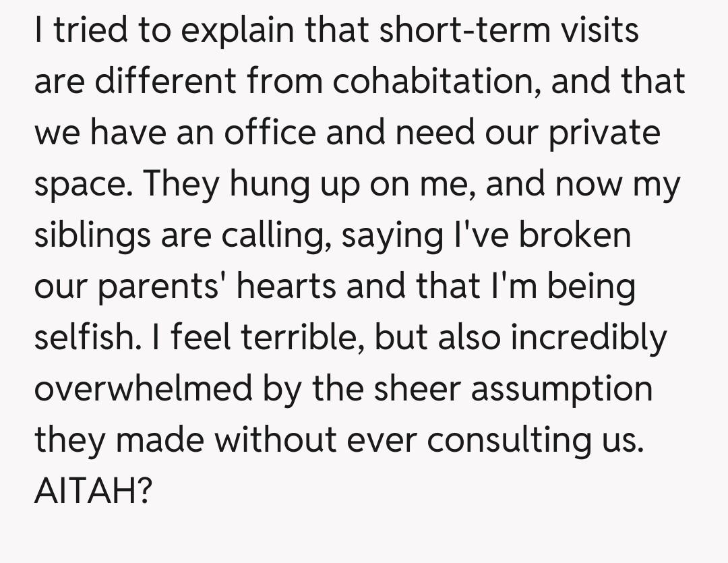Click the word "cohabitation" in the post
728x563 pixels.
(x=439, y=82)
